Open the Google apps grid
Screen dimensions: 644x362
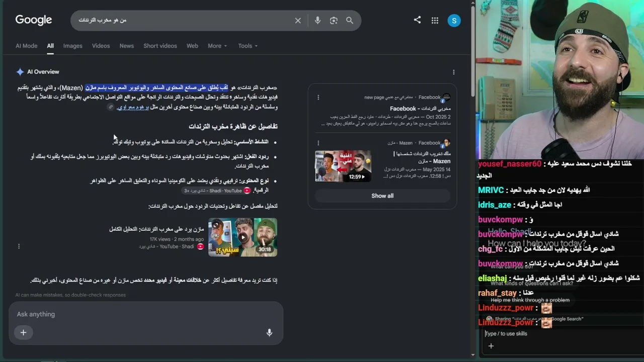click(x=435, y=21)
